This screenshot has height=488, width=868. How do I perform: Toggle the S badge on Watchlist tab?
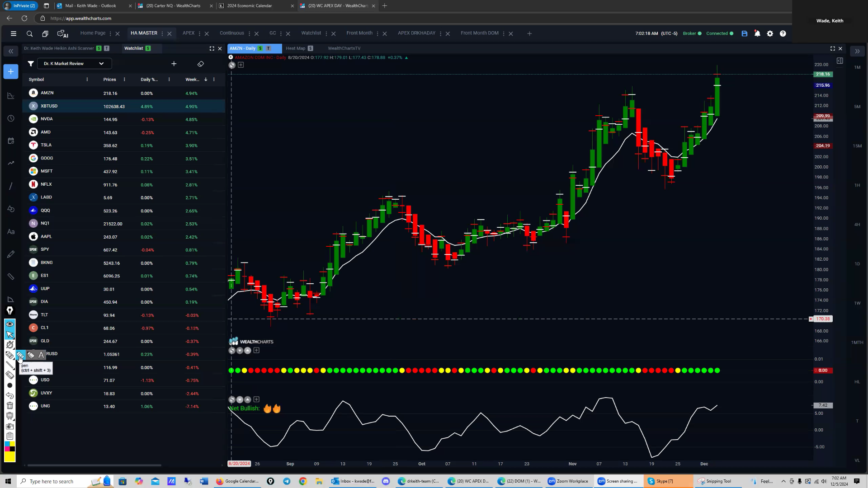148,48
